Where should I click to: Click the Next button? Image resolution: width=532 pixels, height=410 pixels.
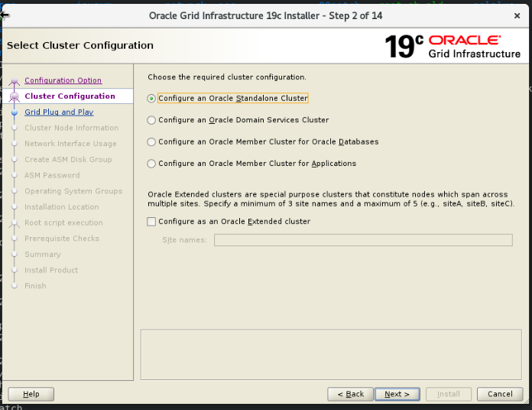coord(397,394)
